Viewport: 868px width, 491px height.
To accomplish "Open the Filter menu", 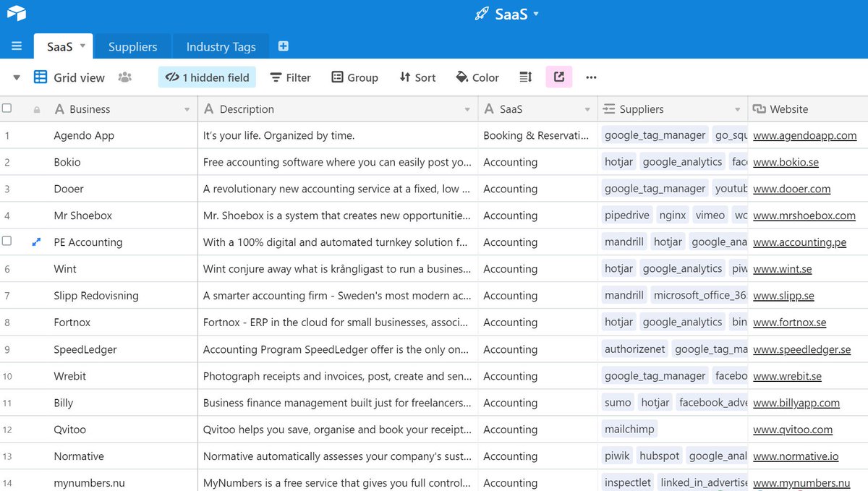I will [290, 77].
